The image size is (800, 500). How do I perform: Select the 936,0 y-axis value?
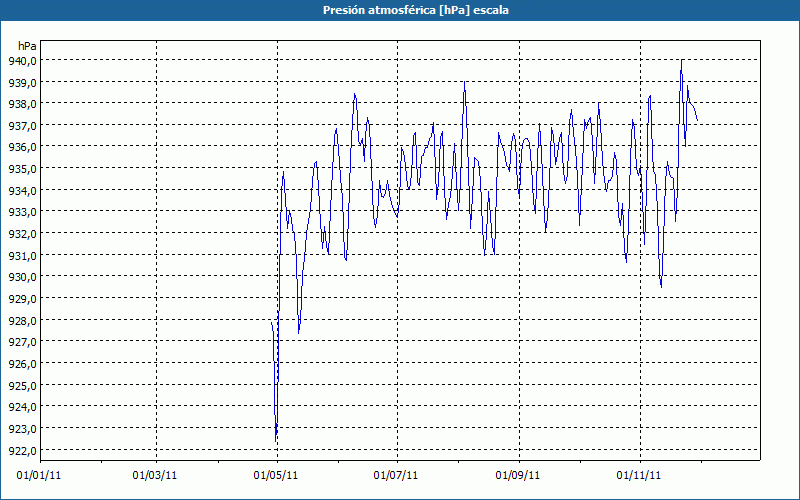click(22, 147)
